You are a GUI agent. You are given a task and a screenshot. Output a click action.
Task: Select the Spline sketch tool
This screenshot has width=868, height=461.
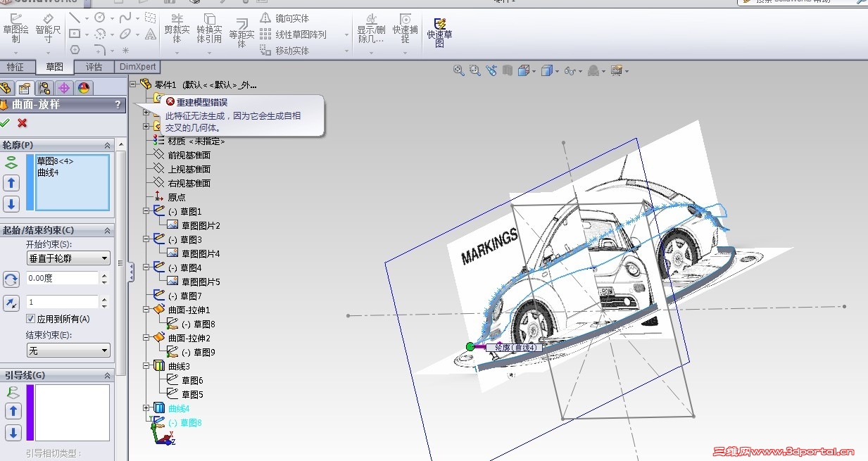coord(125,18)
